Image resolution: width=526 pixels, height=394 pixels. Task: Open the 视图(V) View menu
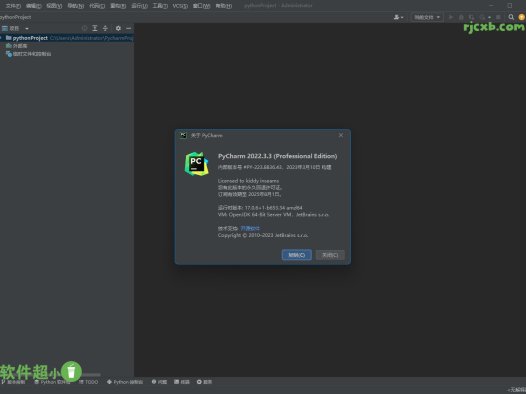[54, 6]
